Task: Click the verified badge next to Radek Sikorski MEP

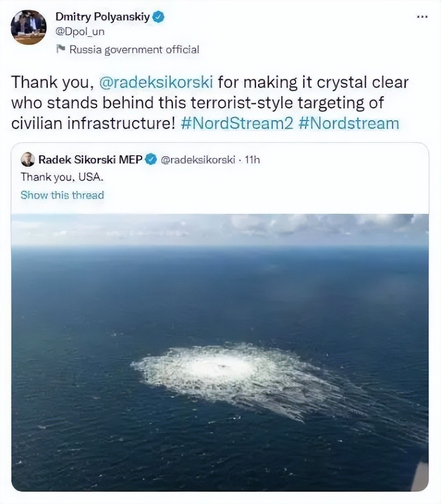Action: point(151,159)
